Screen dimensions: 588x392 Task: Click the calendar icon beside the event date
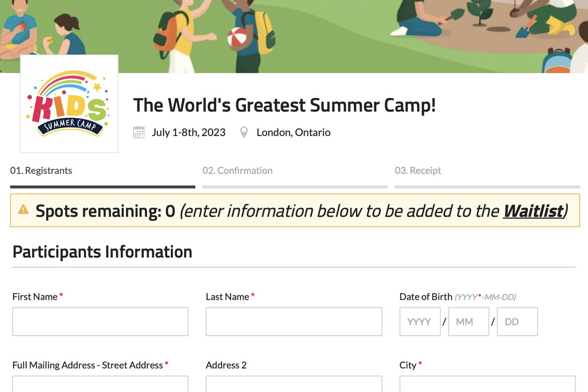(138, 132)
